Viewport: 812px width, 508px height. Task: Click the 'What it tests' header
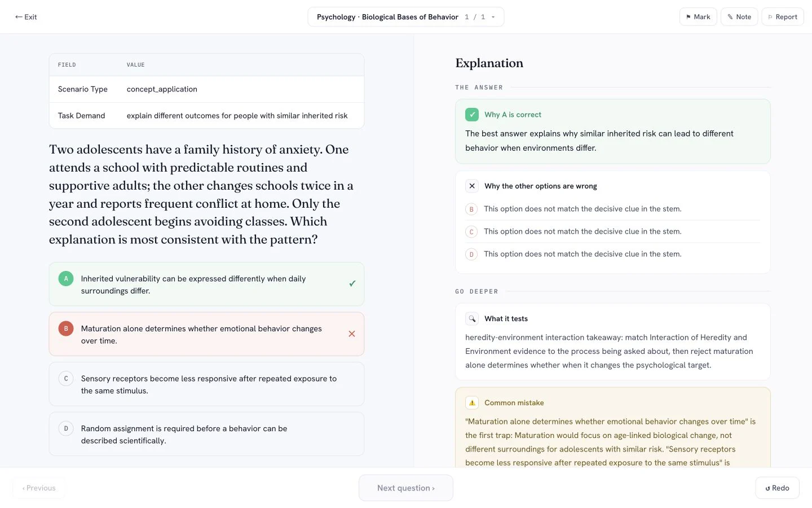506,319
